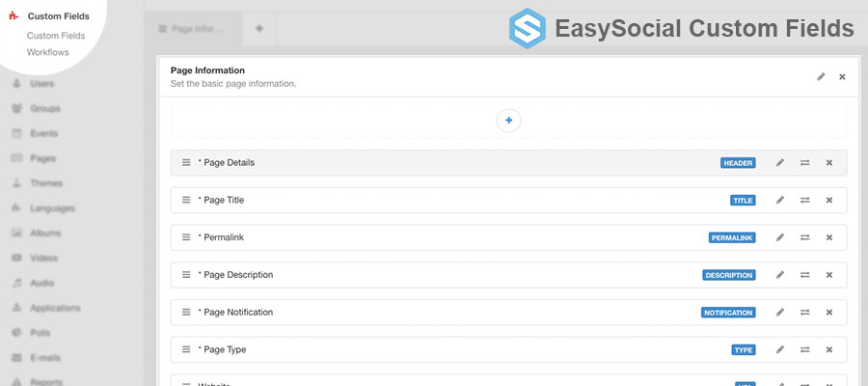The image size is (868, 386).
Task: Select the Page Notification field label
Action: (236, 313)
